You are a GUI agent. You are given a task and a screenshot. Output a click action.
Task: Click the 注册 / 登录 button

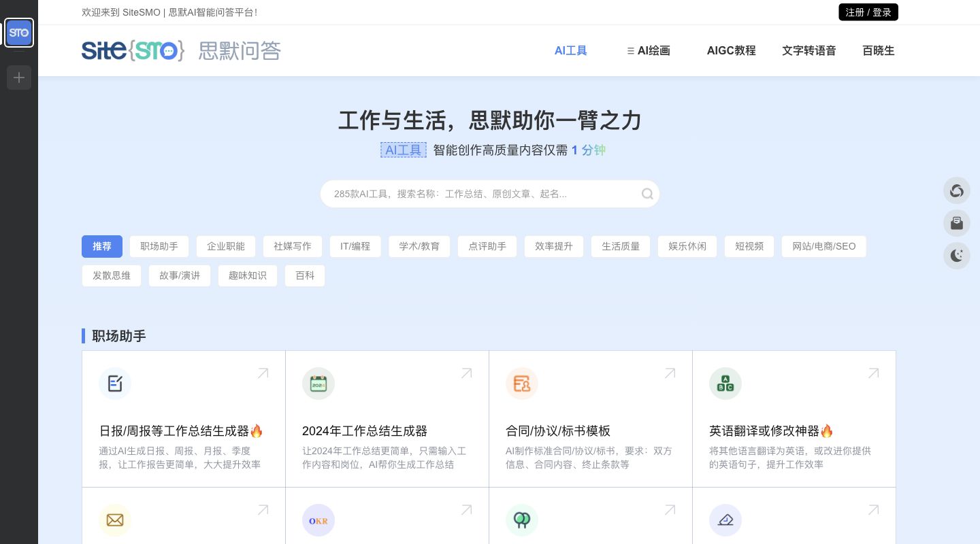[868, 12]
